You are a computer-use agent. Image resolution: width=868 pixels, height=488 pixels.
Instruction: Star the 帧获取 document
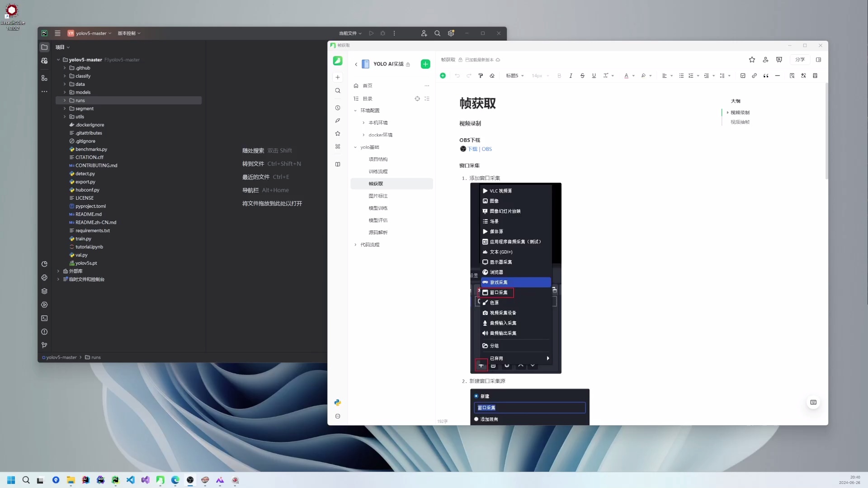pyautogui.click(x=752, y=60)
